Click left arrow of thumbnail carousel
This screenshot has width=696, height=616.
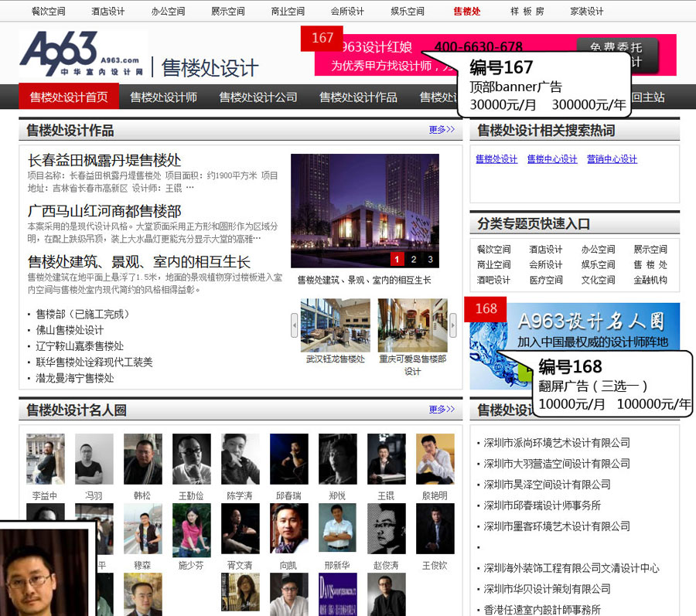295,325
